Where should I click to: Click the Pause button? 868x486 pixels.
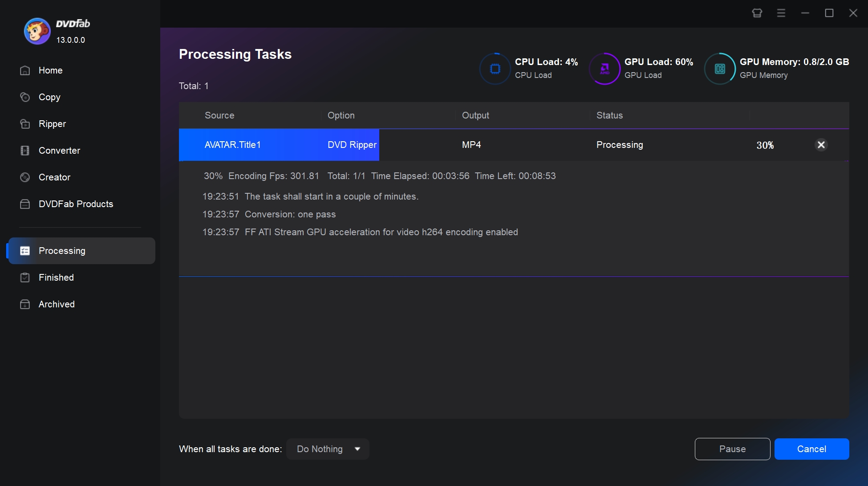point(732,449)
